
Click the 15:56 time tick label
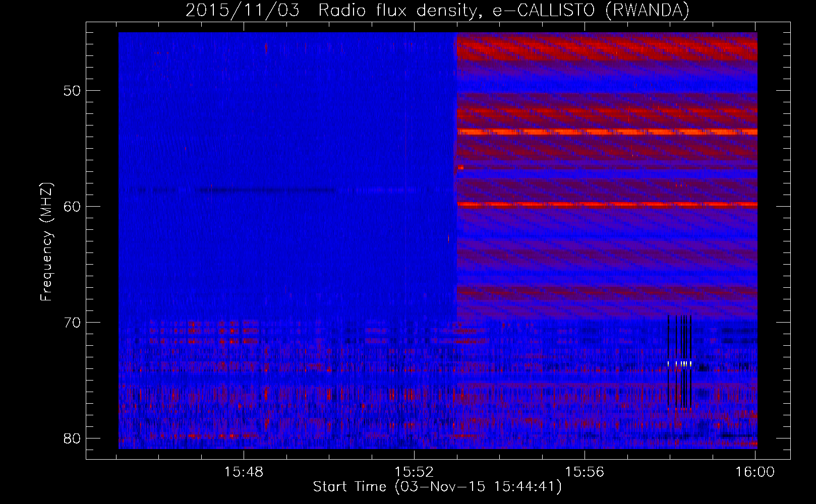pyautogui.click(x=585, y=472)
